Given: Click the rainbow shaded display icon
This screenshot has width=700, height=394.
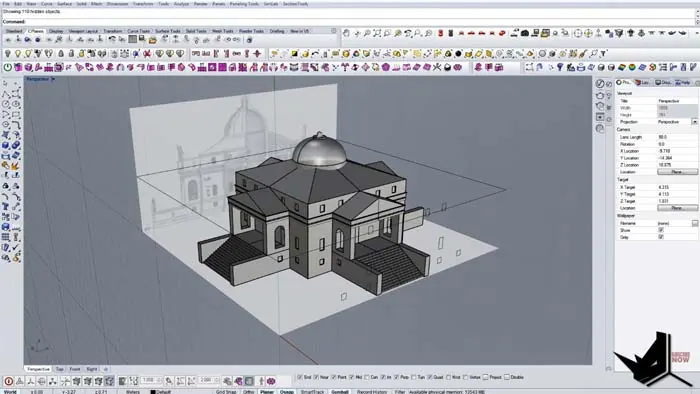Looking at the screenshot, I should [x=632, y=67].
